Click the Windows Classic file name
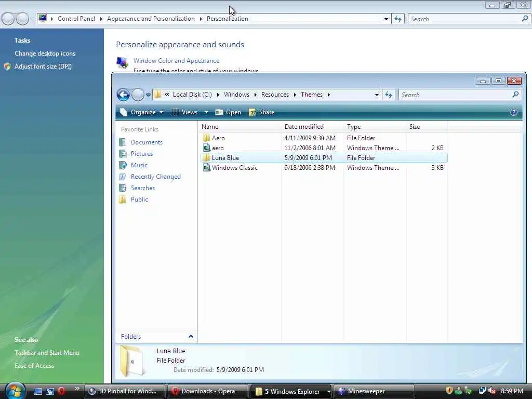532x399 pixels. tap(235, 168)
